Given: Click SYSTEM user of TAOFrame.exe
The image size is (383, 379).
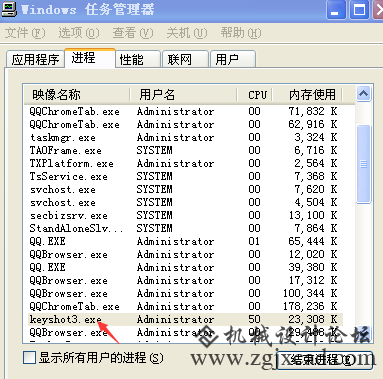Looking at the screenshot, I should coord(154,150).
